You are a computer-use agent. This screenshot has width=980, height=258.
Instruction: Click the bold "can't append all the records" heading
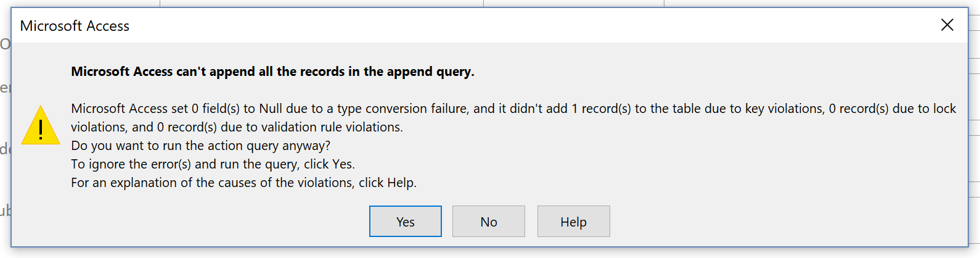(272, 72)
